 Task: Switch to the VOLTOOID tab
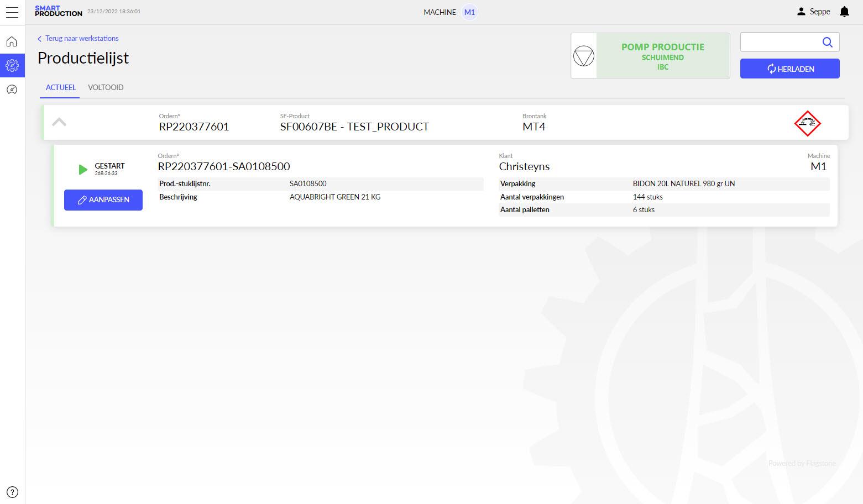(x=106, y=87)
